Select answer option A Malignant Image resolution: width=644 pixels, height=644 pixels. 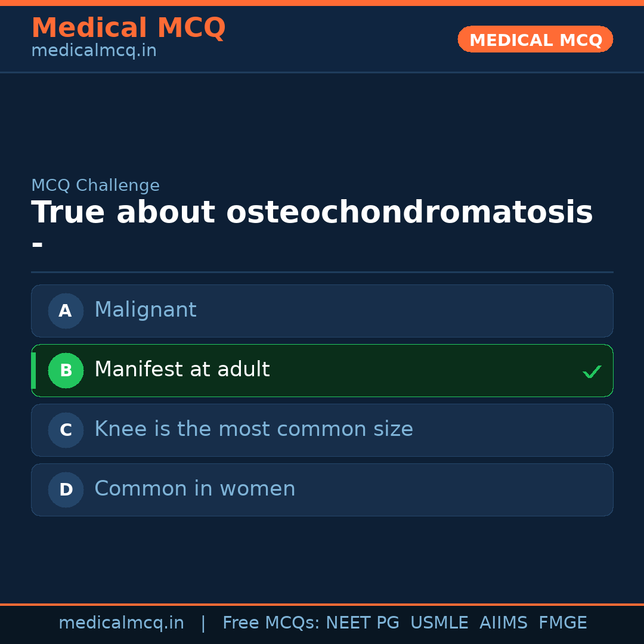pyautogui.click(x=322, y=311)
